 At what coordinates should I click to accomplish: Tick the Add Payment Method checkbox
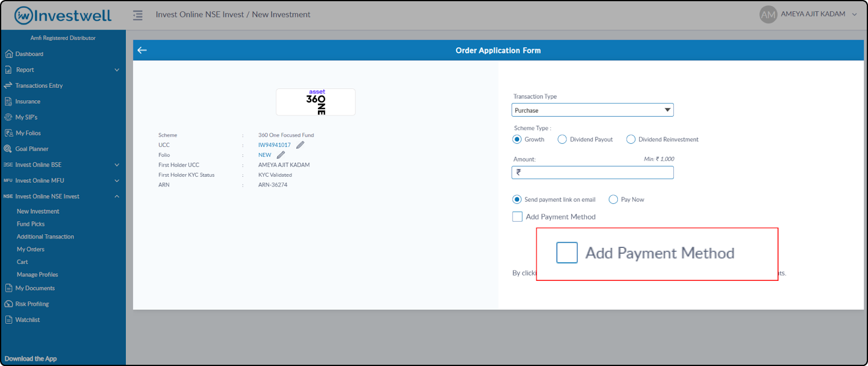click(518, 216)
